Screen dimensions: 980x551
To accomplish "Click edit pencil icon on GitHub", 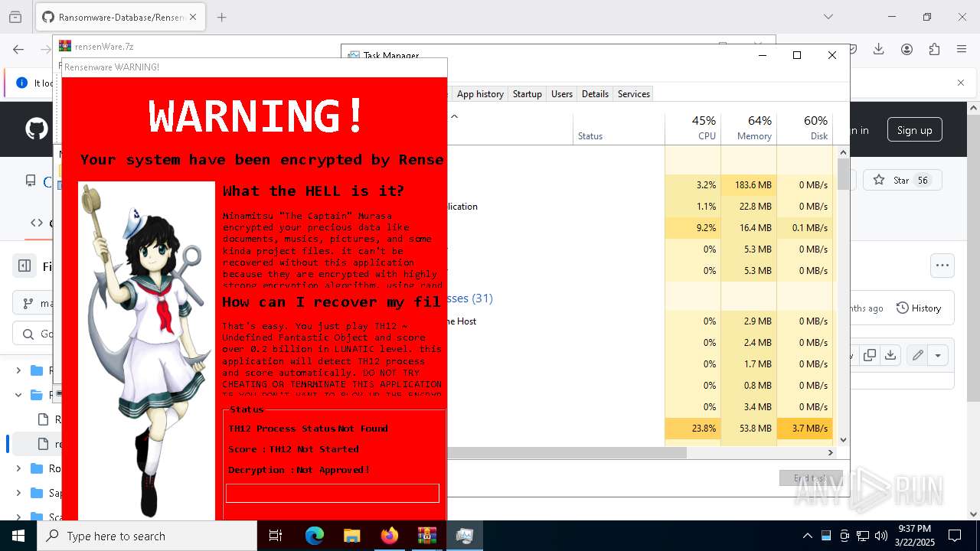I will pyautogui.click(x=917, y=355).
